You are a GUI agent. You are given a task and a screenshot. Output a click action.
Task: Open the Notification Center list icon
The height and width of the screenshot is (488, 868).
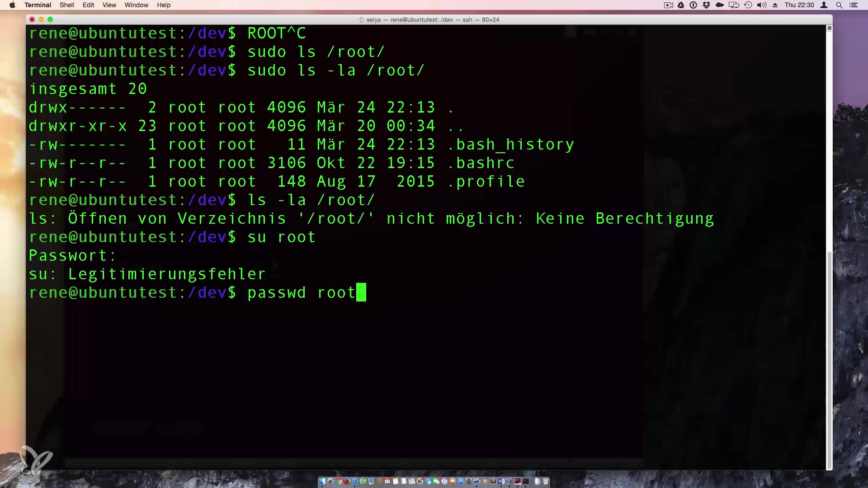tap(854, 5)
